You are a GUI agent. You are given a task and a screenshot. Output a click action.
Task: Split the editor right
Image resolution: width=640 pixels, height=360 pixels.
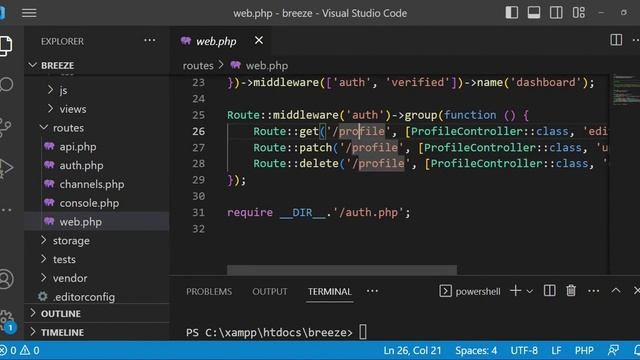click(616, 40)
